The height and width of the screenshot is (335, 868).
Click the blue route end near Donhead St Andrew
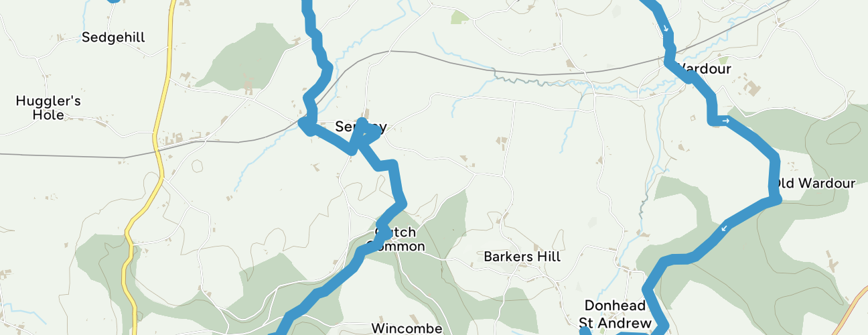pyautogui.click(x=585, y=330)
